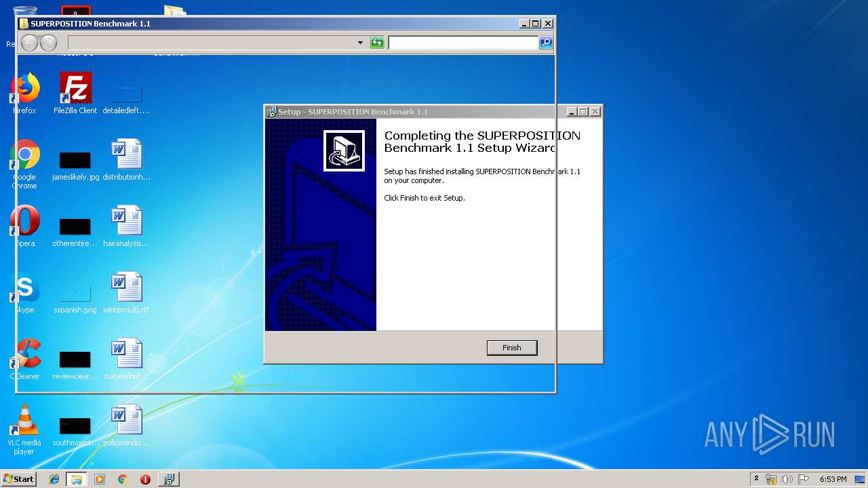Click the back arrow in SUPERPOSITION window
The width and height of the screenshot is (868, 488).
coord(30,43)
